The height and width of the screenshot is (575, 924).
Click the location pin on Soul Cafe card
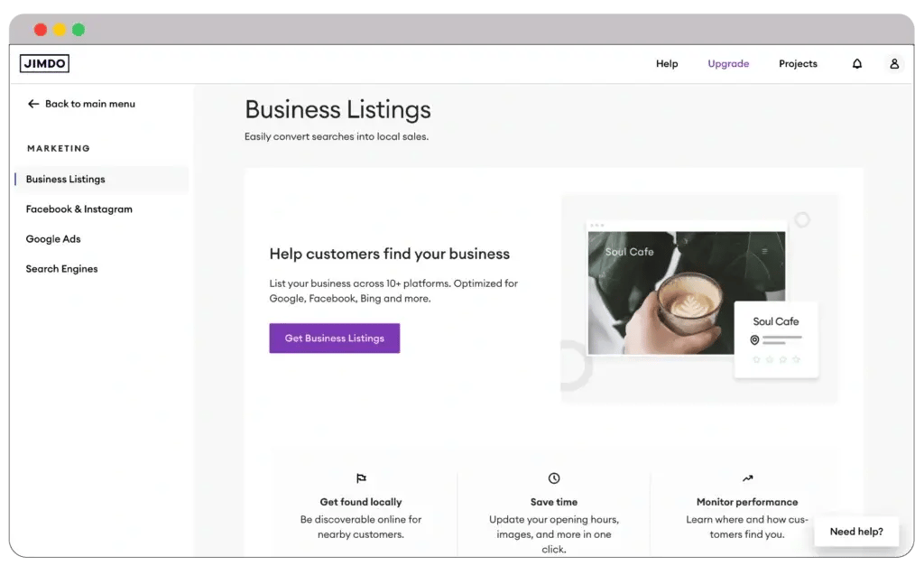tap(754, 340)
